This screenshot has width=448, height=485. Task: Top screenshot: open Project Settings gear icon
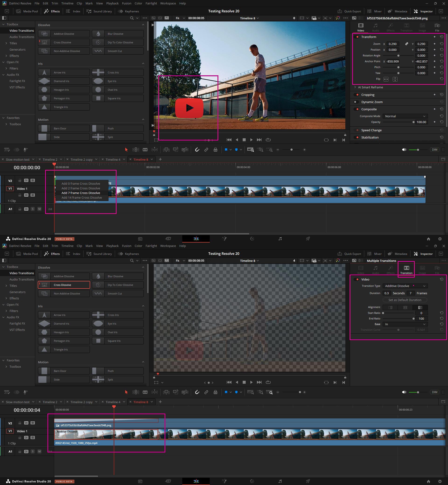pos(440,239)
